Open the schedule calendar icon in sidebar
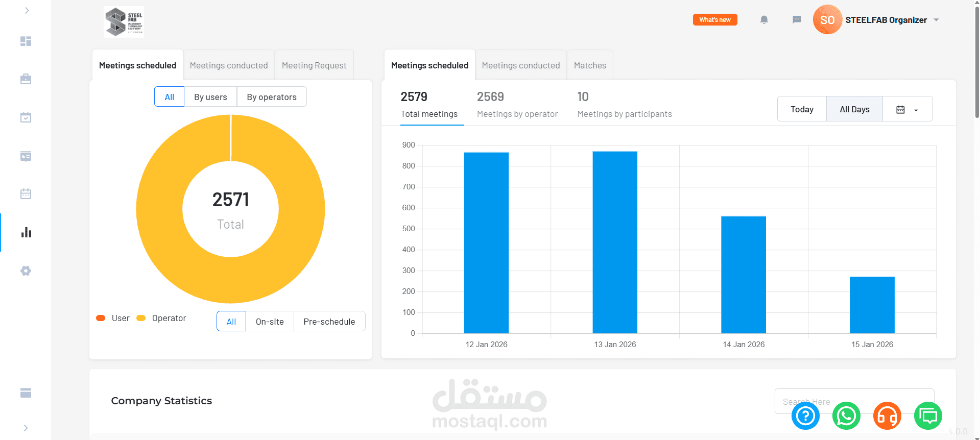Screen dimensions: 980x440 tap(26, 194)
